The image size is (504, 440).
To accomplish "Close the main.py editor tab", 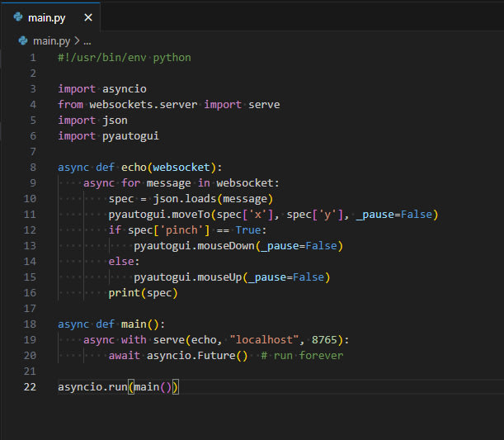I will (x=88, y=17).
